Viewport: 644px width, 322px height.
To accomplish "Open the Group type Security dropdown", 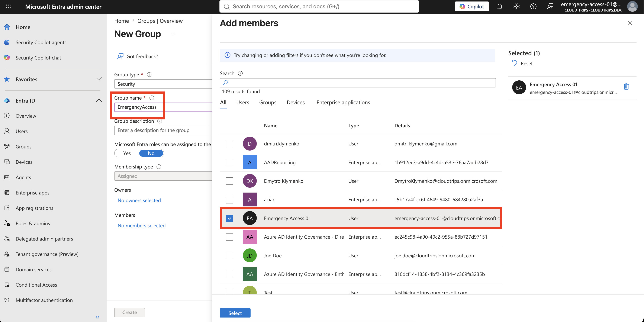I will (163, 84).
